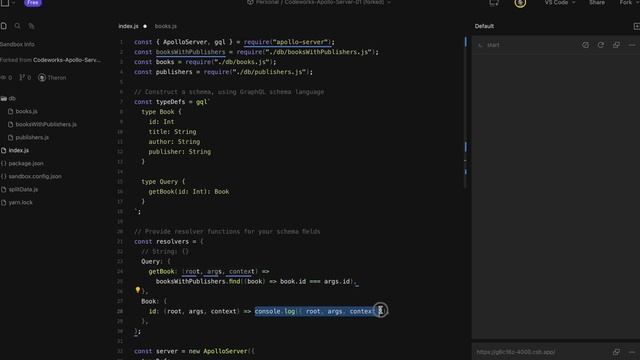Click 'getBook(id: Int): Book' on line 16

[x=189, y=192]
